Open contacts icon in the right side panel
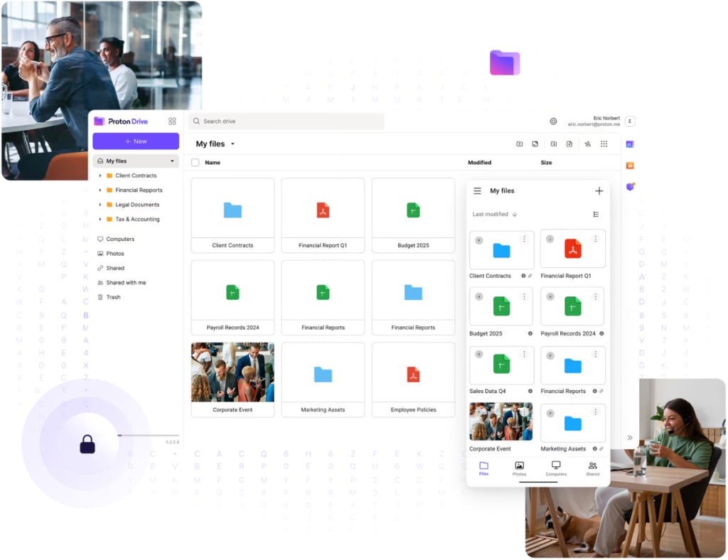Image resolution: width=728 pixels, height=560 pixels. pos(630,165)
